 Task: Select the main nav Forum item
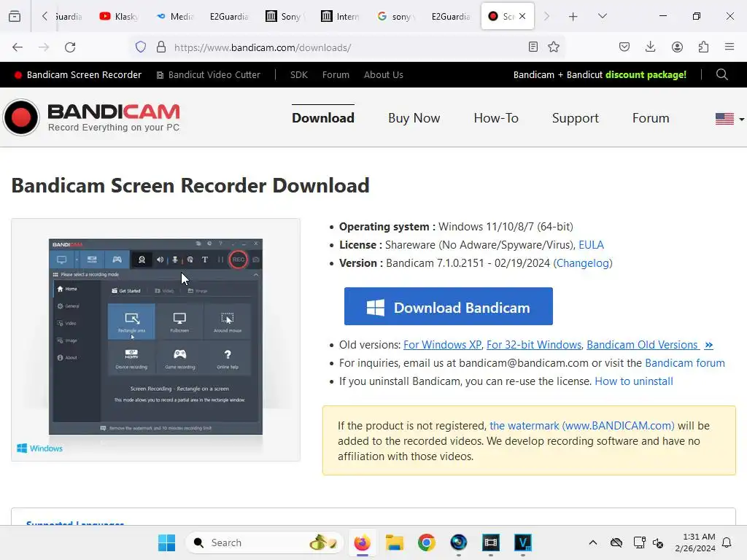click(x=651, y=118)
